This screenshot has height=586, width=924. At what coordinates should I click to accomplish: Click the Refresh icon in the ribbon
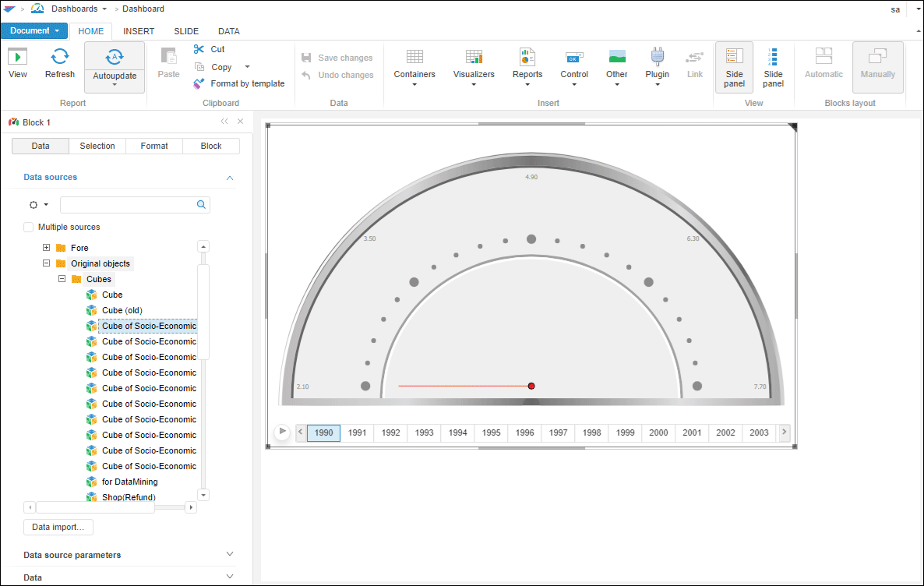click(x=60, y=56)
